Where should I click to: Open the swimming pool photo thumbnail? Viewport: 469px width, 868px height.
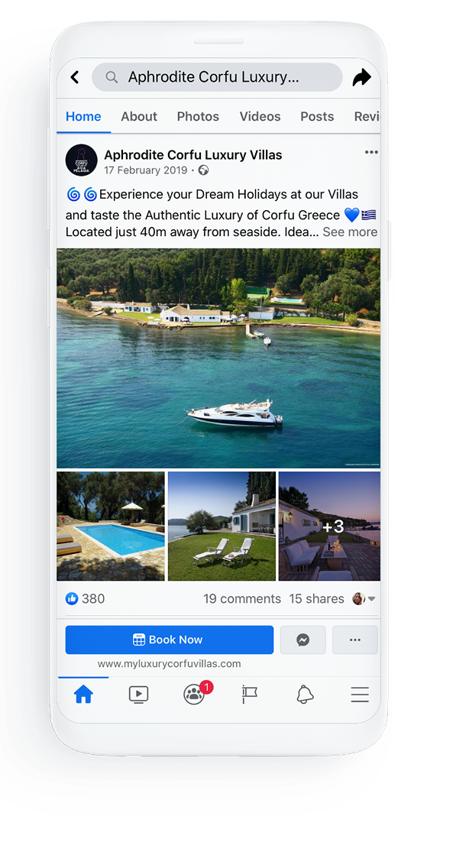111,526
